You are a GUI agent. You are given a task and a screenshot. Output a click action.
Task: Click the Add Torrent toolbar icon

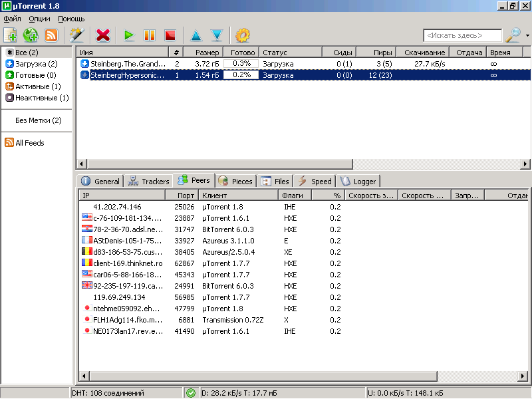(x=10, y=35)
